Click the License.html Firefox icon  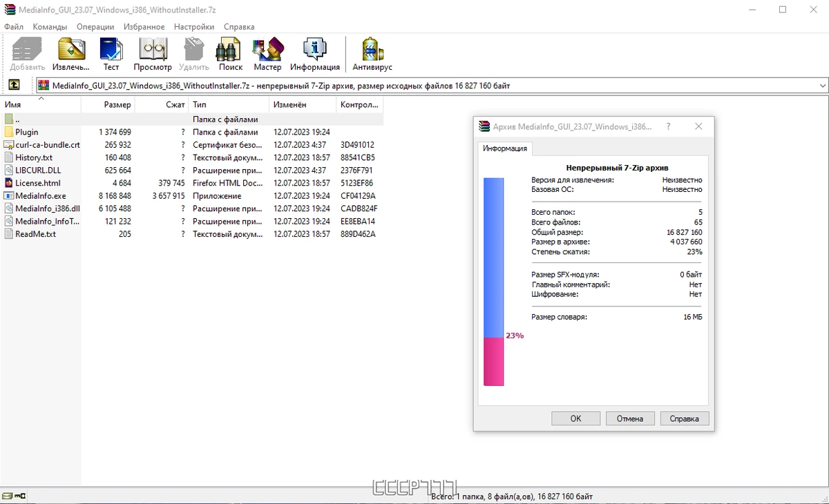[x=9, y=183]
